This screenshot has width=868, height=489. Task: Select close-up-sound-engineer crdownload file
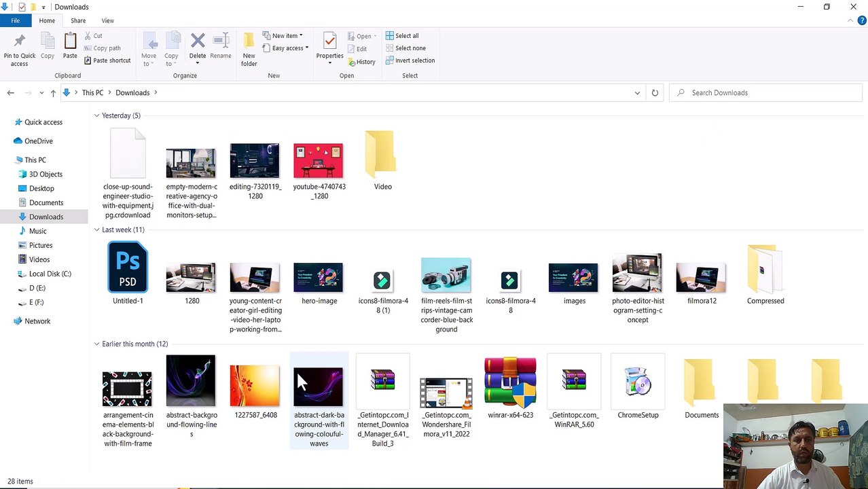coord(128,174)
